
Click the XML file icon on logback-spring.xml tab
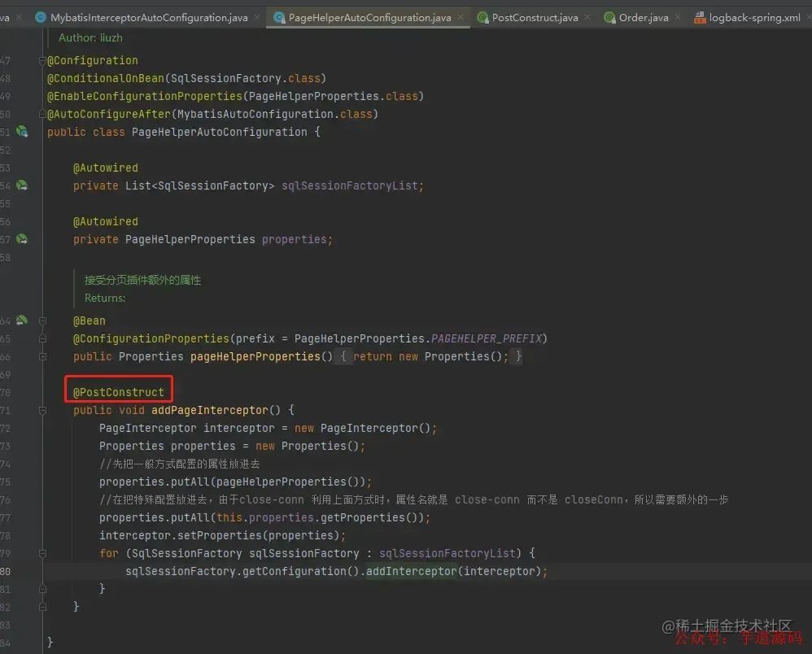(696, 16)
